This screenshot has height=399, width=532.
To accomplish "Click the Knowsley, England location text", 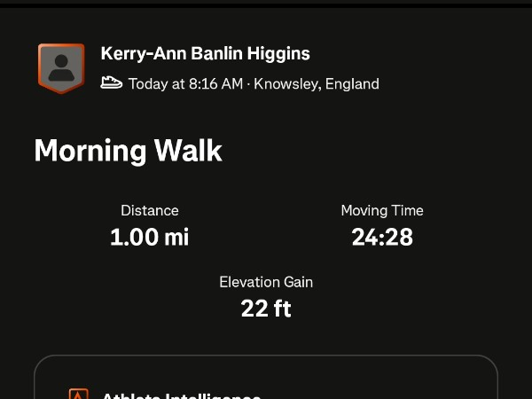I will tap(317, 84).
